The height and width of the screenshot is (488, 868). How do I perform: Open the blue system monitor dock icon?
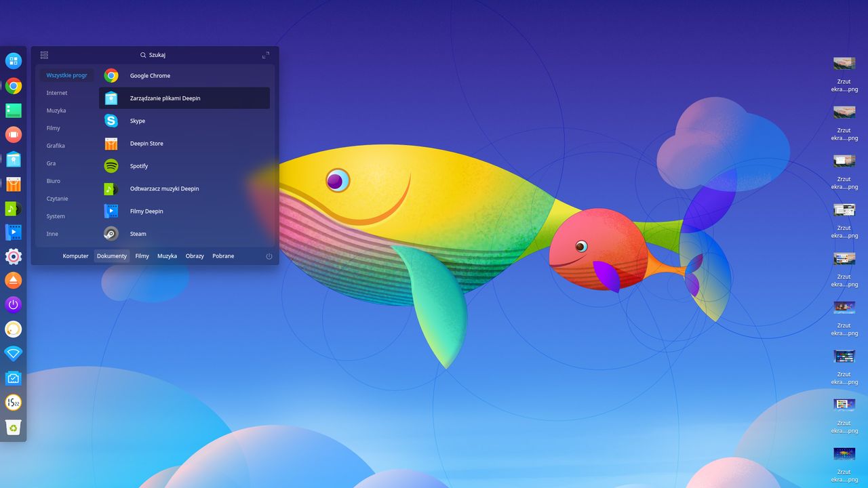point(14,378)
